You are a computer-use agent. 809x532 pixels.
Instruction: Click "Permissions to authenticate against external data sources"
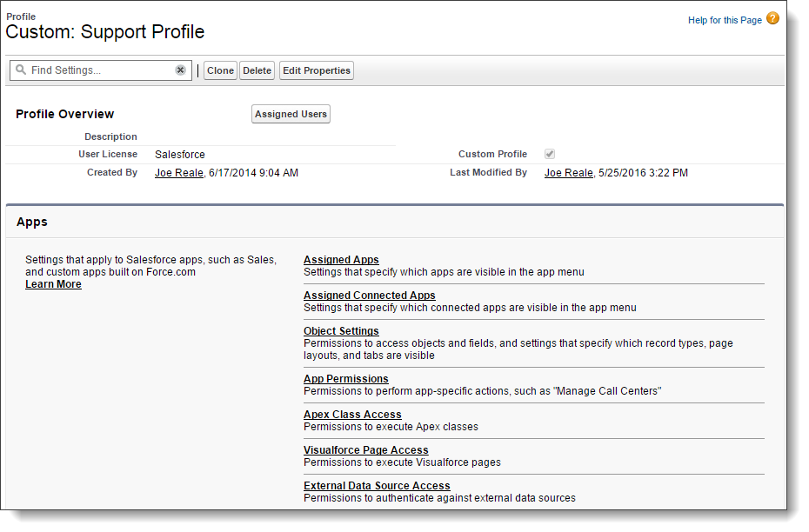coord(439,498)
